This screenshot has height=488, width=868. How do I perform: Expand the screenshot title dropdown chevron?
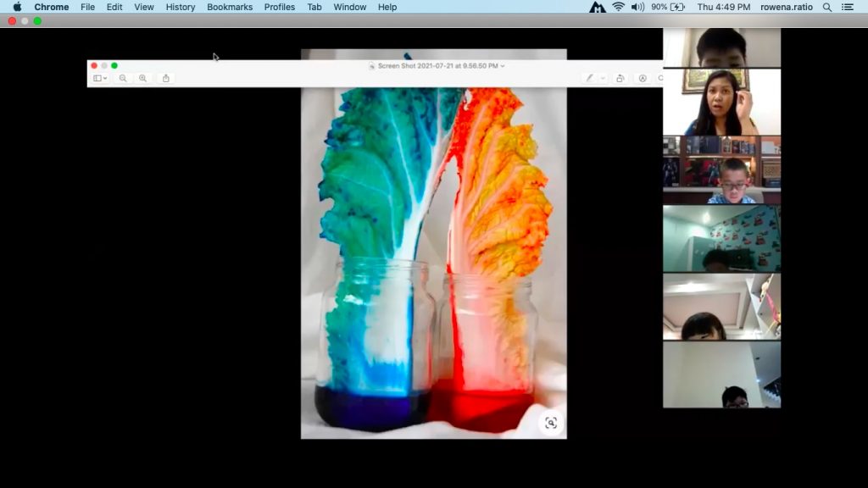point(503,65)
